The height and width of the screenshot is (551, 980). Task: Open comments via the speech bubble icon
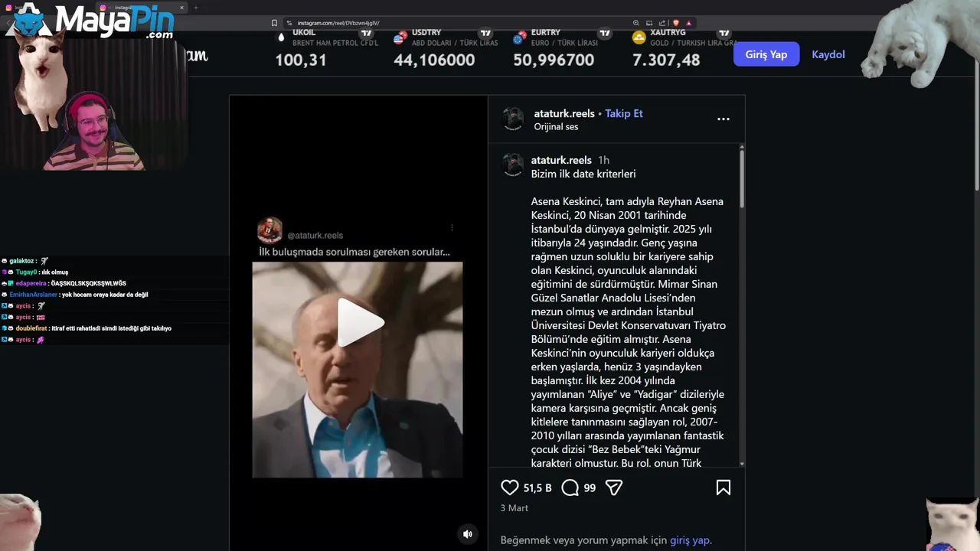pos(570,487)
